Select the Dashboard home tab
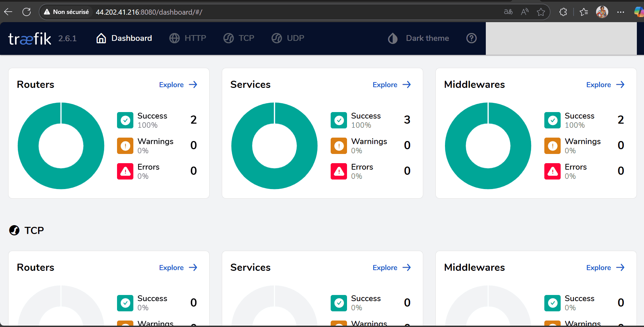This screenshot has width=644, height=327. 124,38
